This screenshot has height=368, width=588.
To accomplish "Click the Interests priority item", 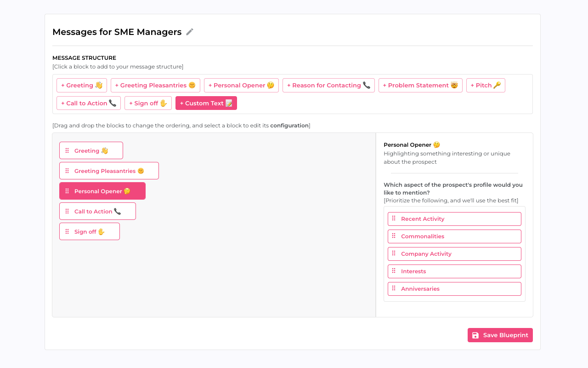I will (x=454, y=271).
